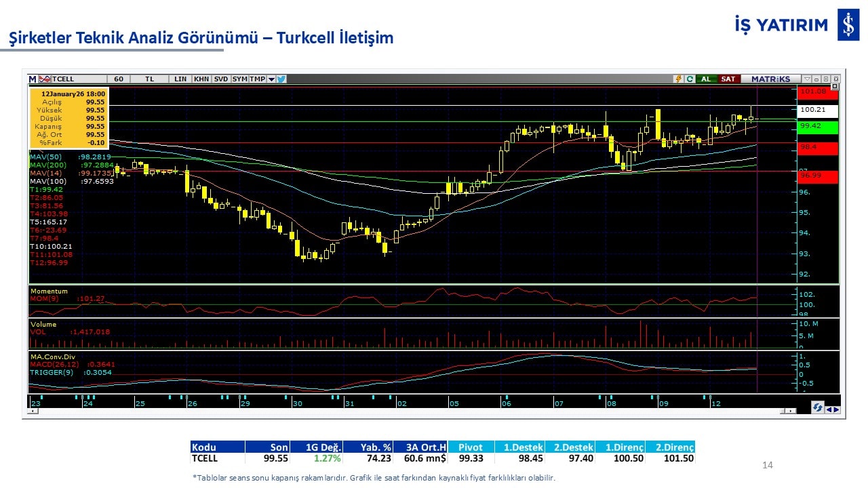
Task: Click the chart type icon beside TCELL
Action: point(45,79)
